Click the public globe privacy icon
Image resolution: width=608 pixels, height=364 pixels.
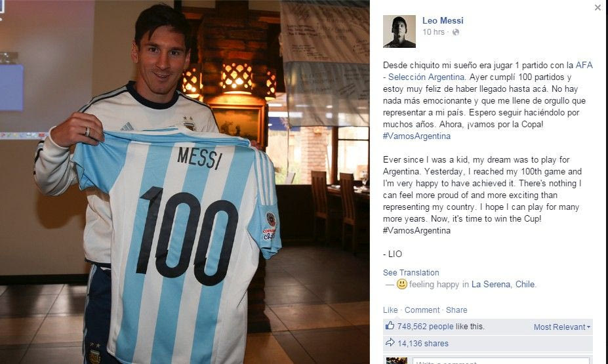point(456,32)
